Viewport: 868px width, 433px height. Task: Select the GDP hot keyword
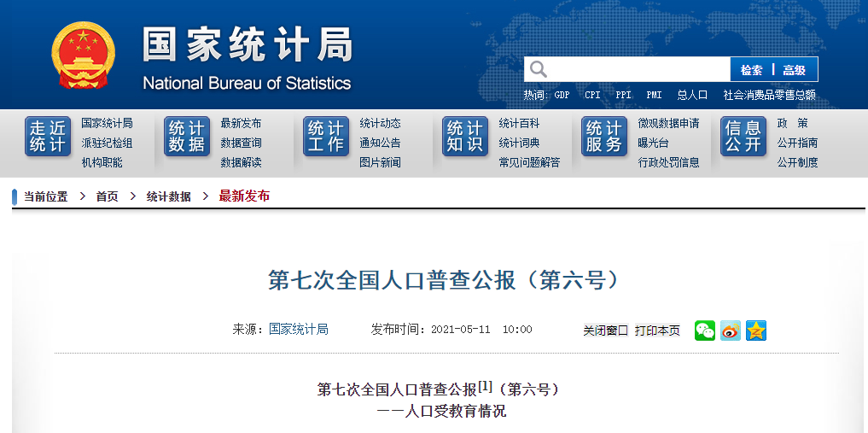pyautogui.click(x=562, y=96)
